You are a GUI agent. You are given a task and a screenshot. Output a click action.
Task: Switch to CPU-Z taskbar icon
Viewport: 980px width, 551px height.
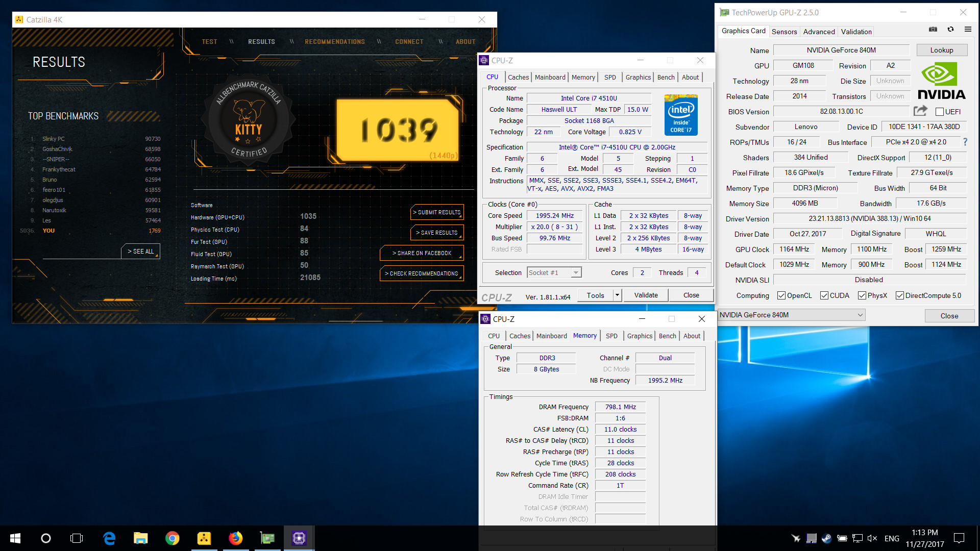[299, 538]
